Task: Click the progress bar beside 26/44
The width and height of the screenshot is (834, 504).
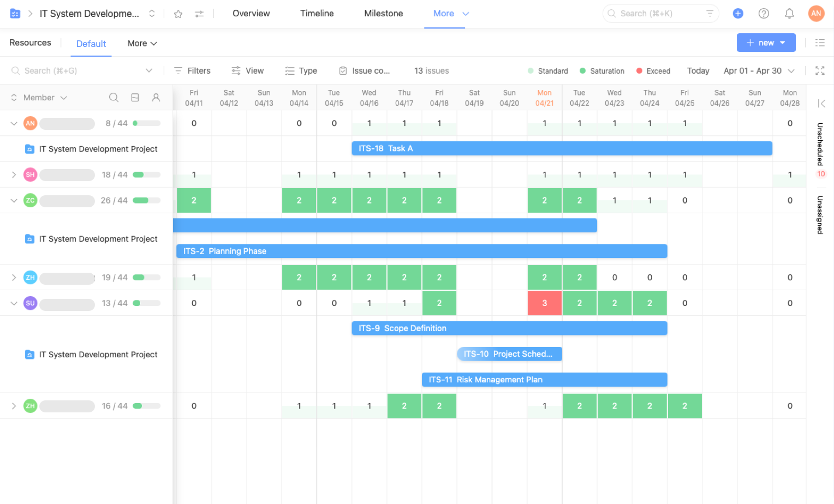Action: coord(145,200)
